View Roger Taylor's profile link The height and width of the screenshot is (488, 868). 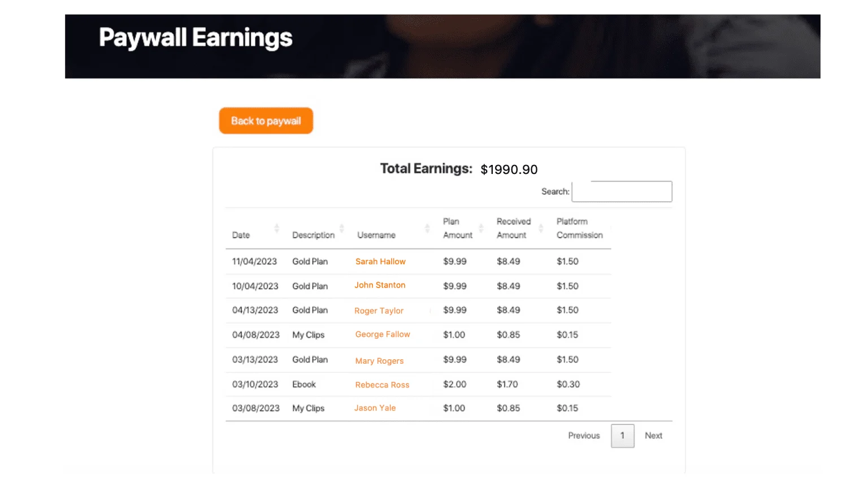379,311
